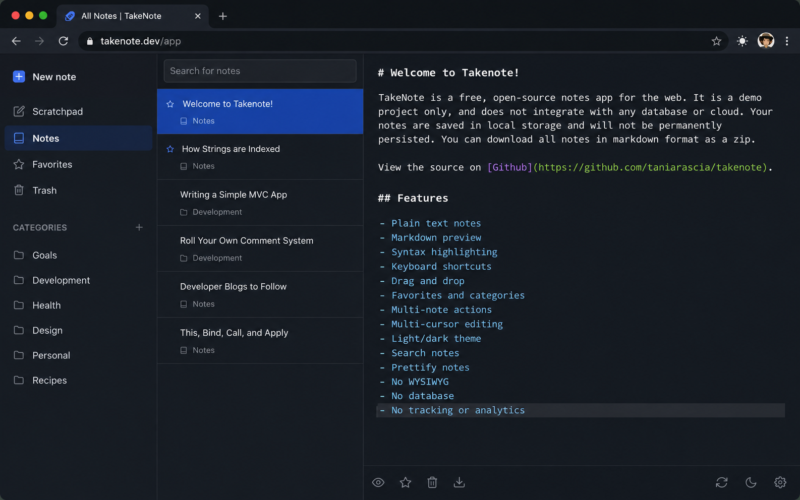The image size is (800, 500).
Task: Reload the page with refresh icon
Action: (x=63, y=41)
